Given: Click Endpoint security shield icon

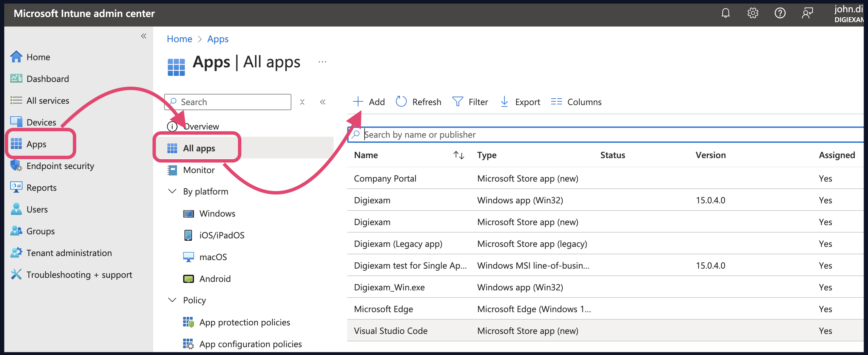Looking at the screenshot, I should 16,166.
